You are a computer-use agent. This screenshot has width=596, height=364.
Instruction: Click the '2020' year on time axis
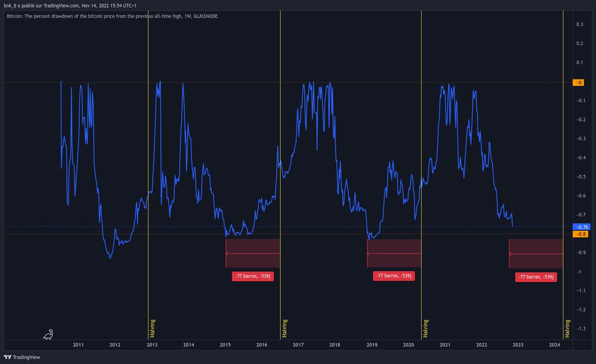[x=408, y=345]
